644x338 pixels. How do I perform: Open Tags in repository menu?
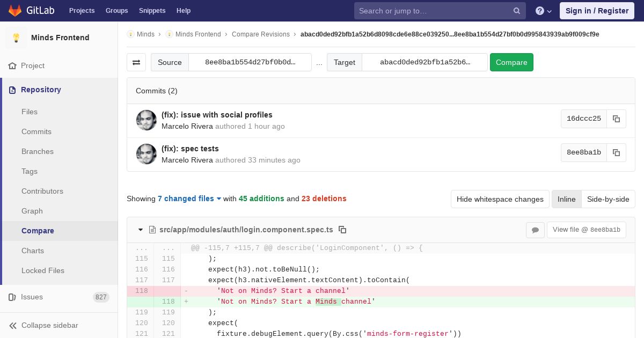click(30, 171)
